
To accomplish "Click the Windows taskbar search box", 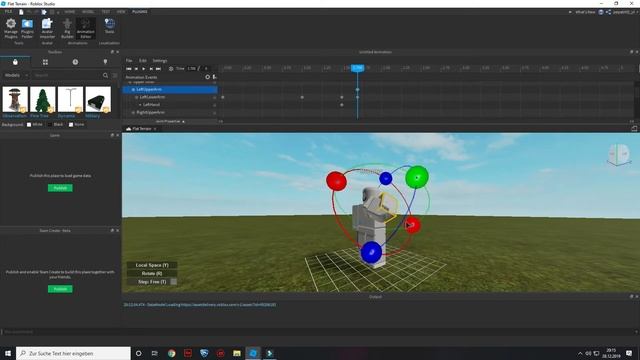I will click(73, 353).
